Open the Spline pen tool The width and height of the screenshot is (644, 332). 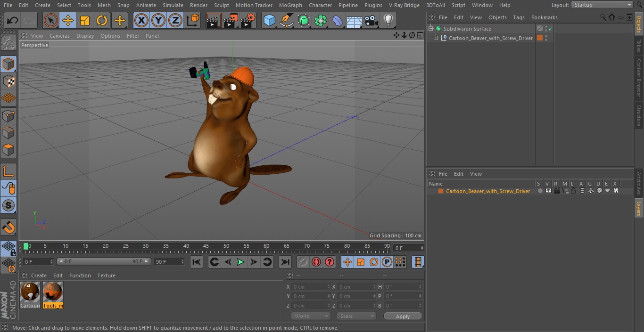tap(286, 20)
